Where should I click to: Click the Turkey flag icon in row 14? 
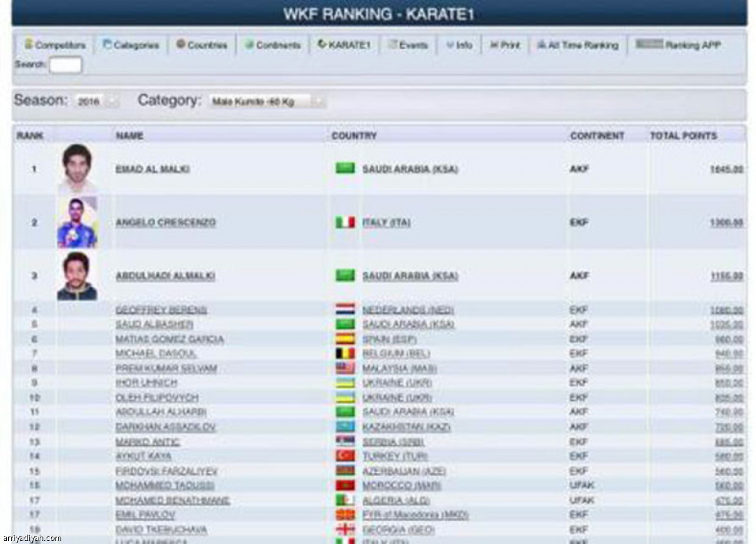[x=345, y=456]
